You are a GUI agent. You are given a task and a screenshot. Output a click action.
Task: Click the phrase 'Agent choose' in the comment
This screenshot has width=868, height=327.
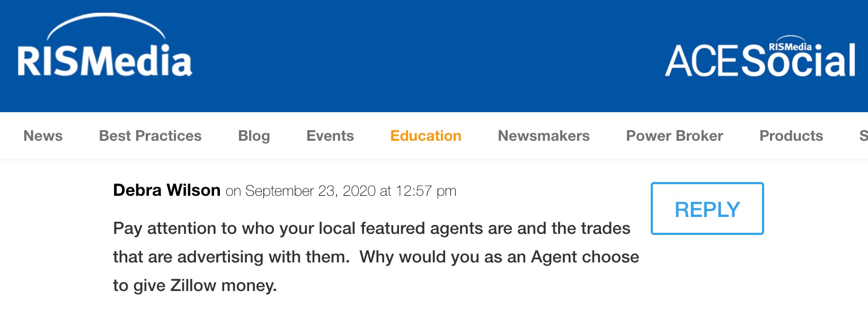point(585,257)
